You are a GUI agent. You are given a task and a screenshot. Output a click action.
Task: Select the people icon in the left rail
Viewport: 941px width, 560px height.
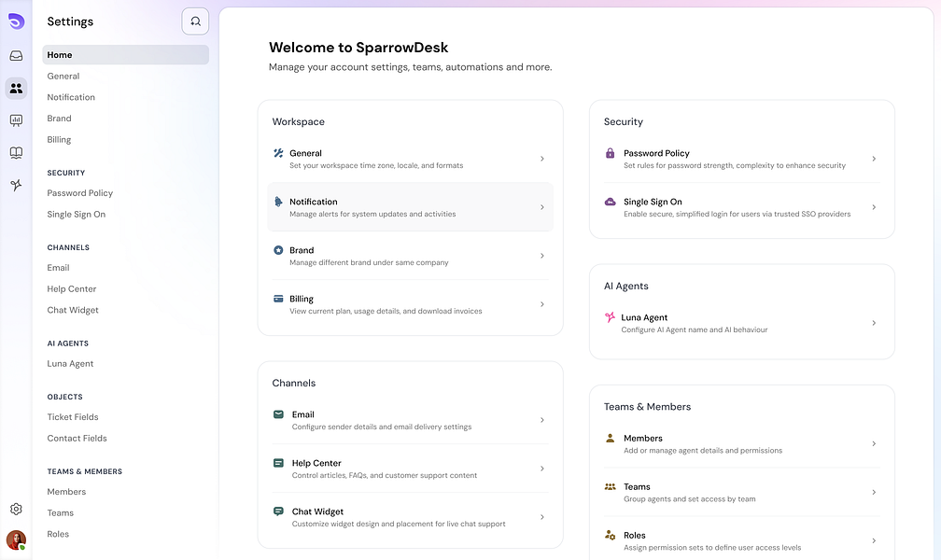pos(15,88)
